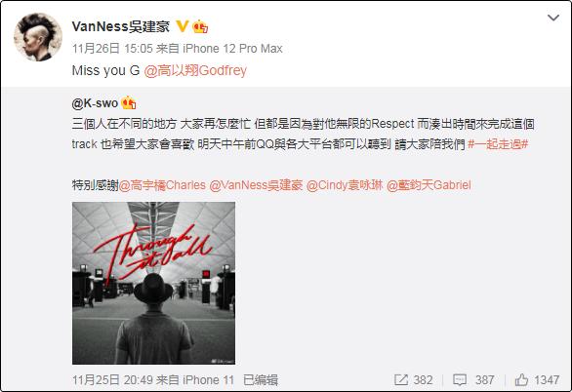Click the orange V verified badge
The width and height of the screenshot is (572, 392).
[182, 26]
